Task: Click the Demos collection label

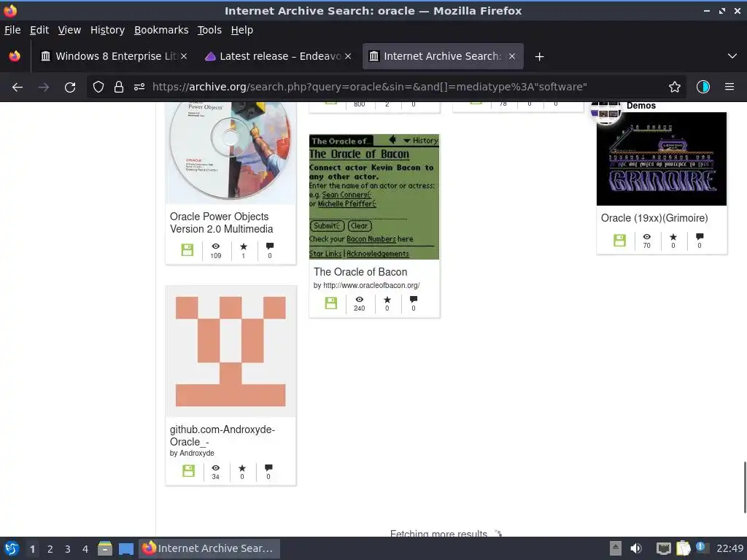Action: 640,106
